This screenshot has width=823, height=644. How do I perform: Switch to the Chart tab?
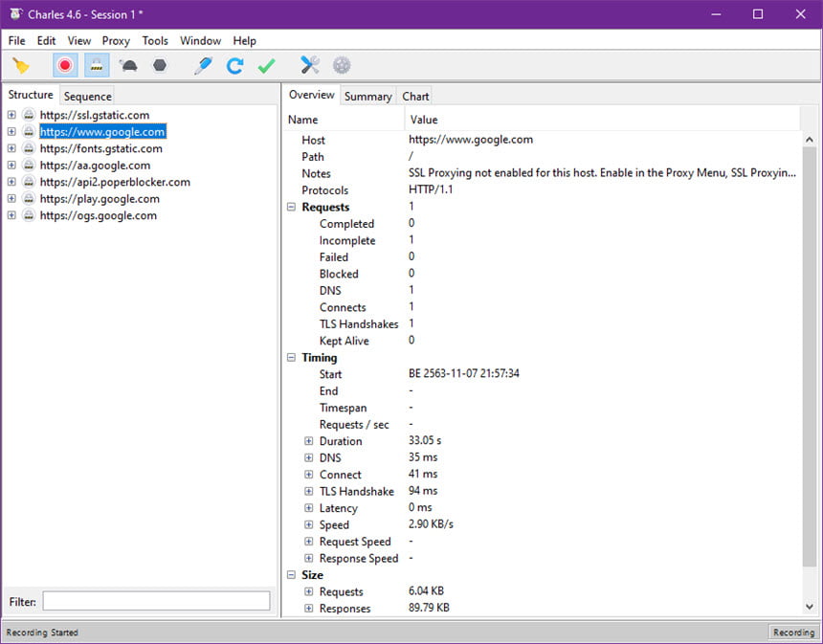point(415,96)
